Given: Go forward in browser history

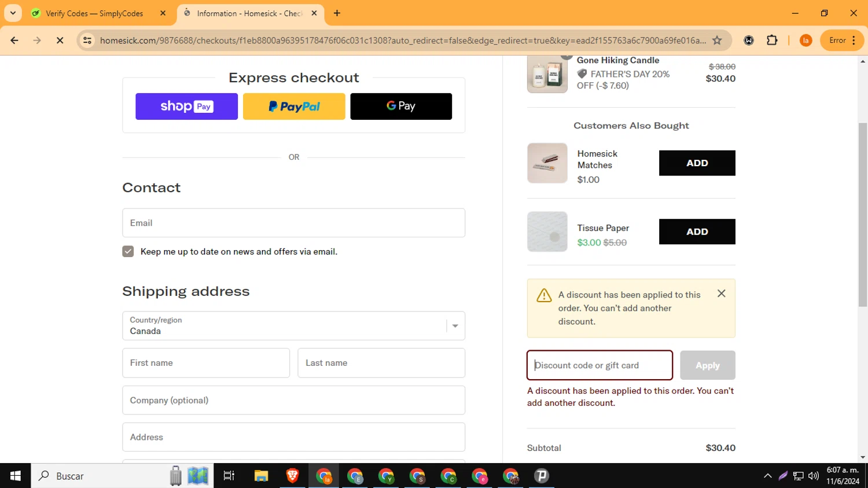Looking at the screenshot, I should click(x=37, y=41).
